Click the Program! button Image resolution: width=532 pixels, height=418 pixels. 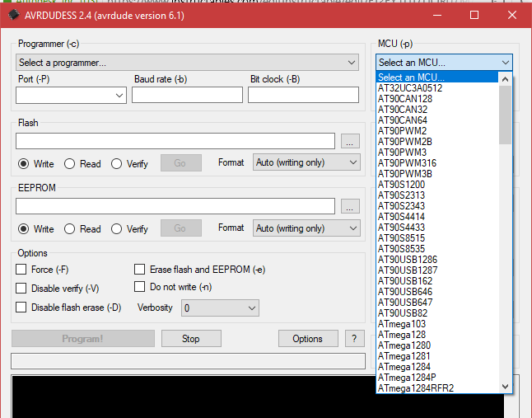[x=83, y=339]
